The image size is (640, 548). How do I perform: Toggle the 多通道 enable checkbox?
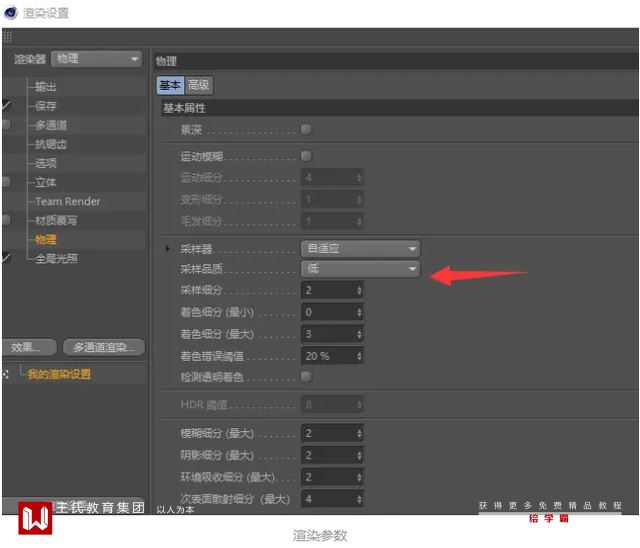6,124
